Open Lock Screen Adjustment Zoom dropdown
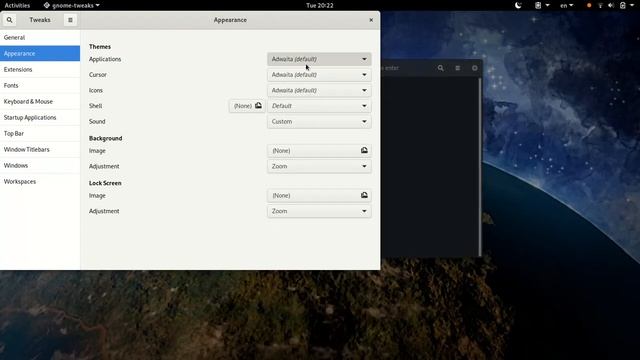640x360 pixels. (x=319, y=211)
